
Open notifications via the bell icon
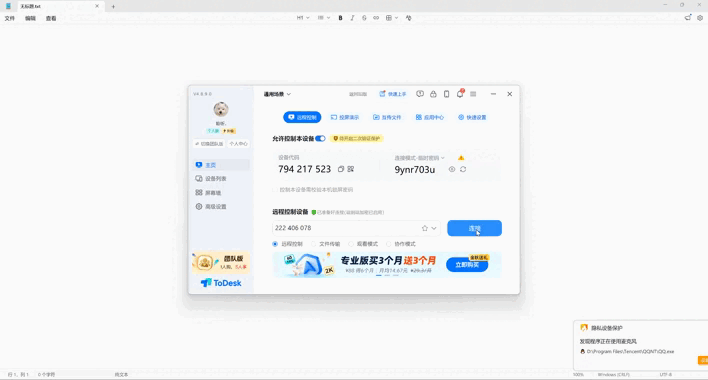coord(460,94)
